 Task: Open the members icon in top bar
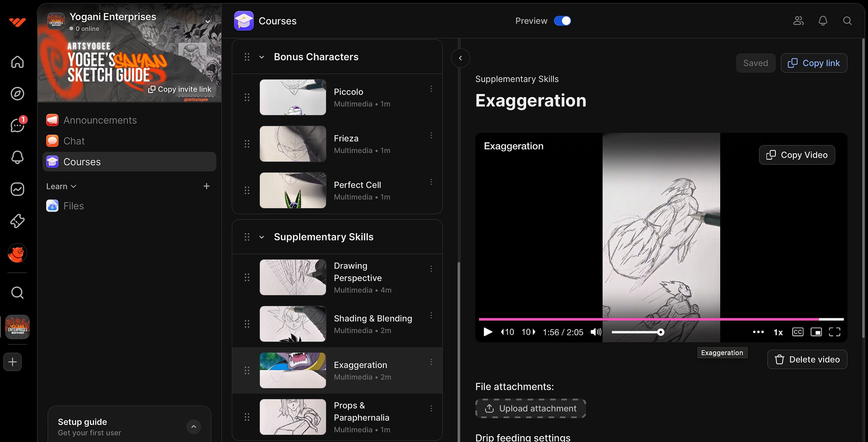coord(798,21)
